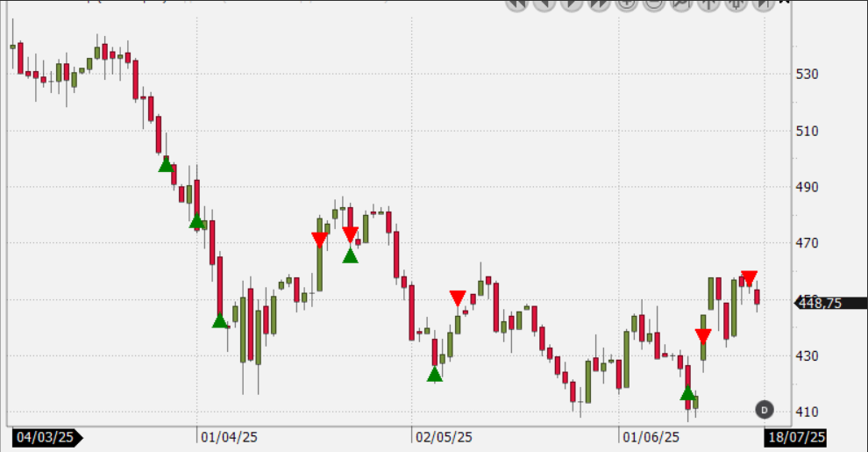868x452 pixels.
Task: Click the fast-forward double right arrow icon
Action: [x=599, y=4]
